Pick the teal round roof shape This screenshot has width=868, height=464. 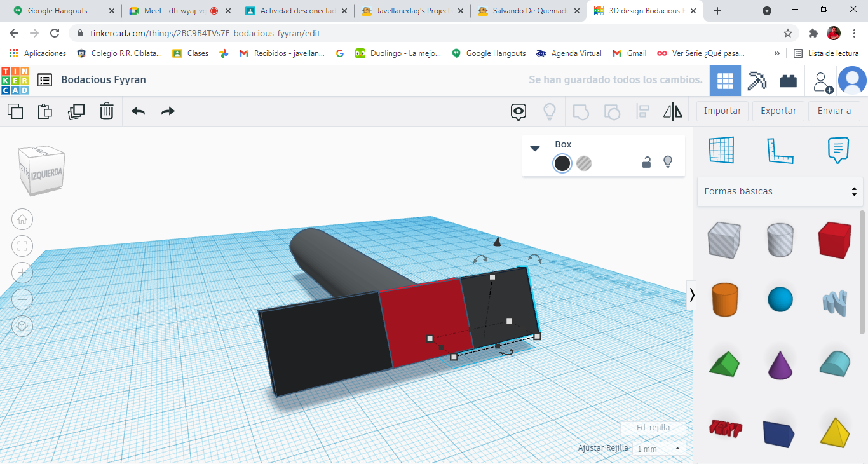pyautogui.click(x=834, y=364)
